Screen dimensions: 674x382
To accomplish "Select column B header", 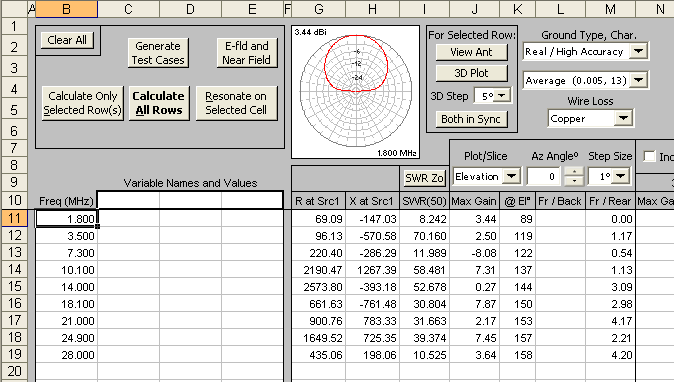I will point(66,9).
